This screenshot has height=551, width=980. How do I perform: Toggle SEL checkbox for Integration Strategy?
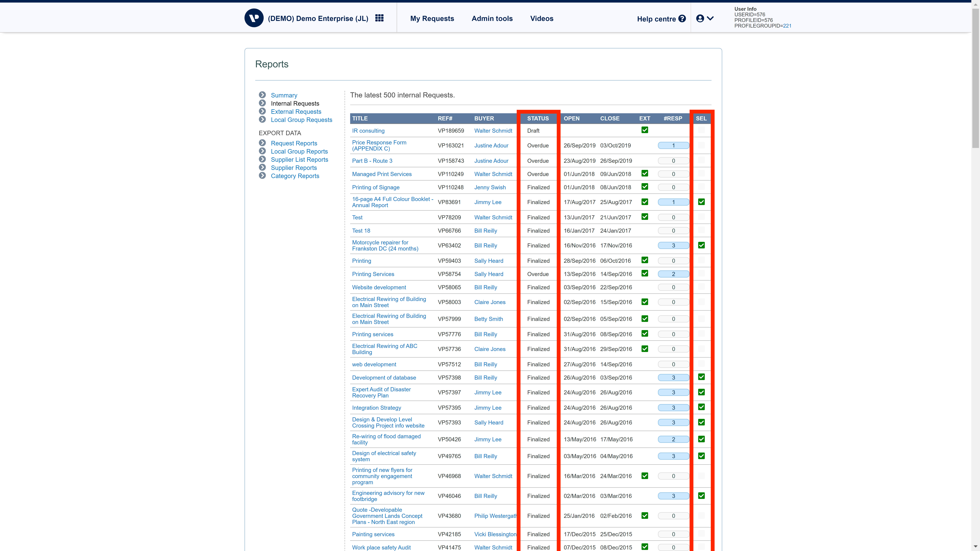pyautogui.click(x=702, y=407)
